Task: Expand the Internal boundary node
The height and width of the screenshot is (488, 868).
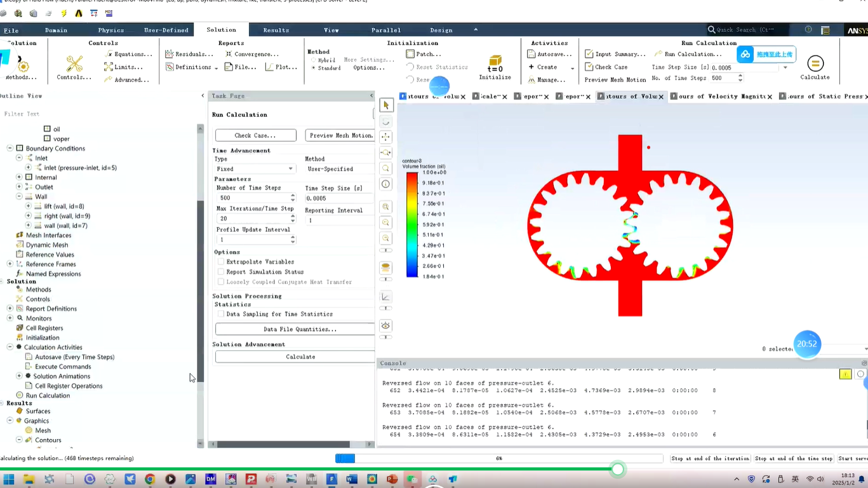Action: point(19,177)
